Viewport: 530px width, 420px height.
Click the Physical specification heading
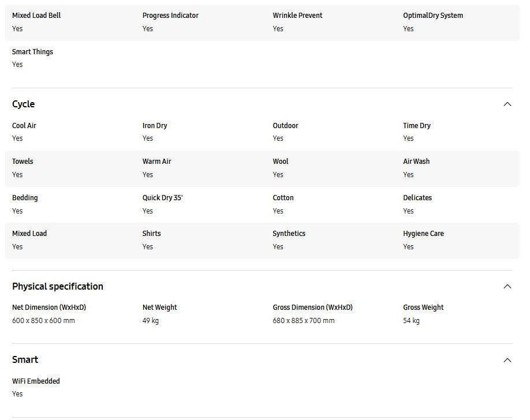pyautogui.click(x=58, y=287)
